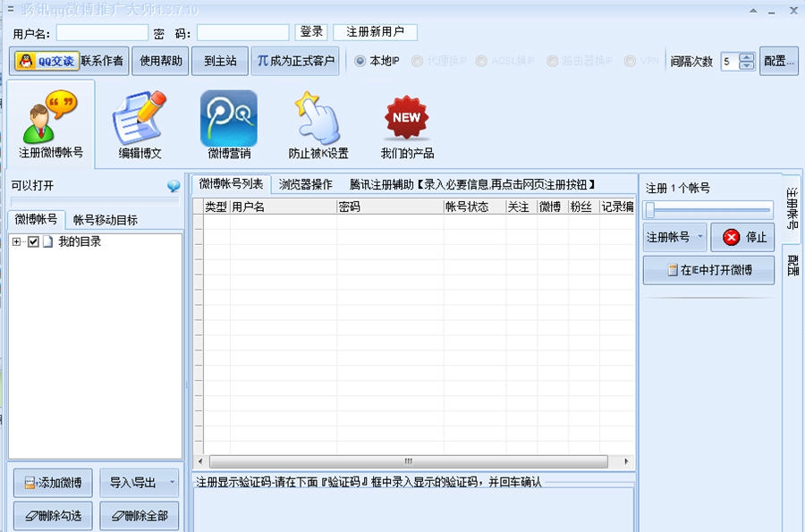Image resolution: width=805 pixels, height=532 pixels.
Task: Click the 联系作者 button
Action: tap(102, 61)
